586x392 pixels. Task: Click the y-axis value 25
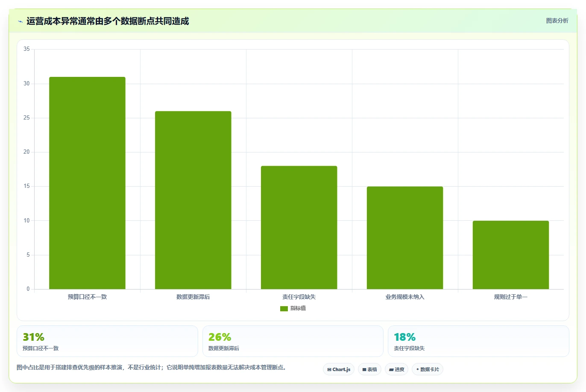click(x=26, y=117)
